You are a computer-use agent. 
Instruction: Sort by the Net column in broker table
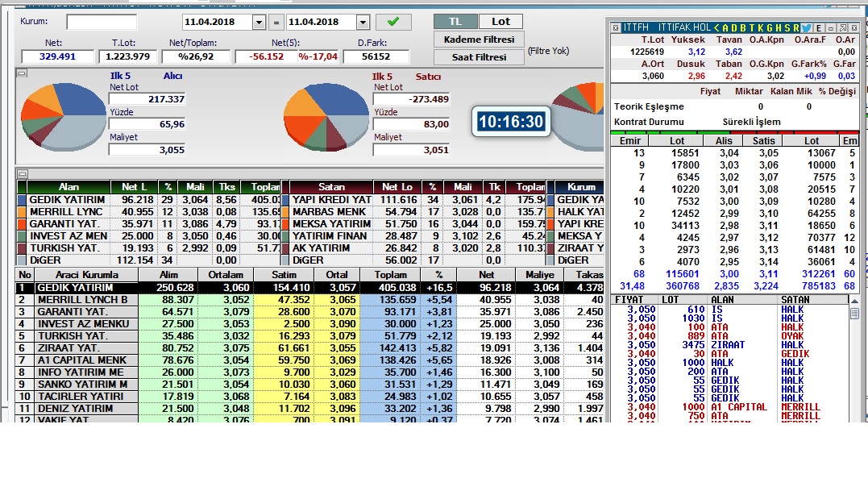click(487, 275)
